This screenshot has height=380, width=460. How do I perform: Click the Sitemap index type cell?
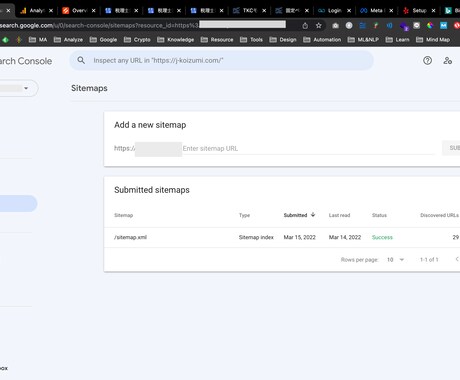256,237
